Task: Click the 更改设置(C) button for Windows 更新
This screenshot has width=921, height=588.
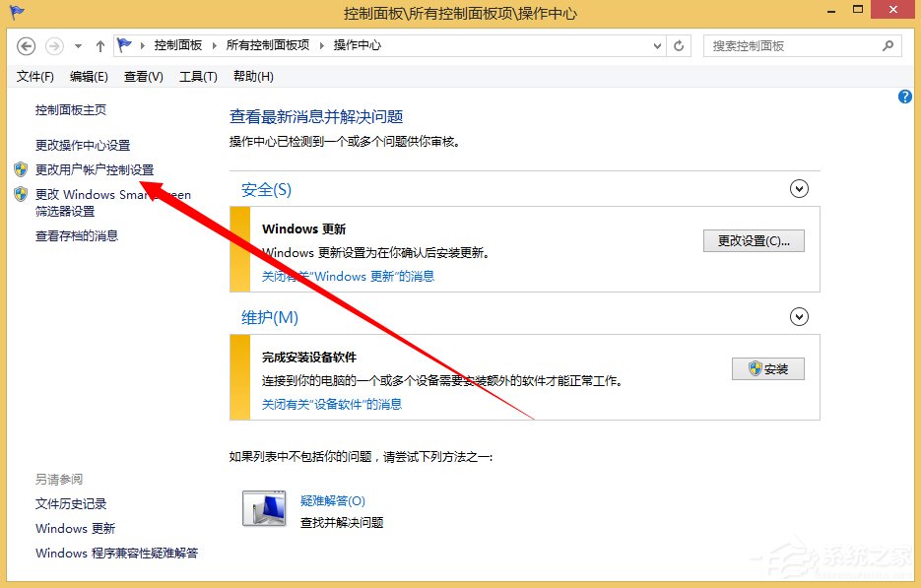Action: (754, 240)
